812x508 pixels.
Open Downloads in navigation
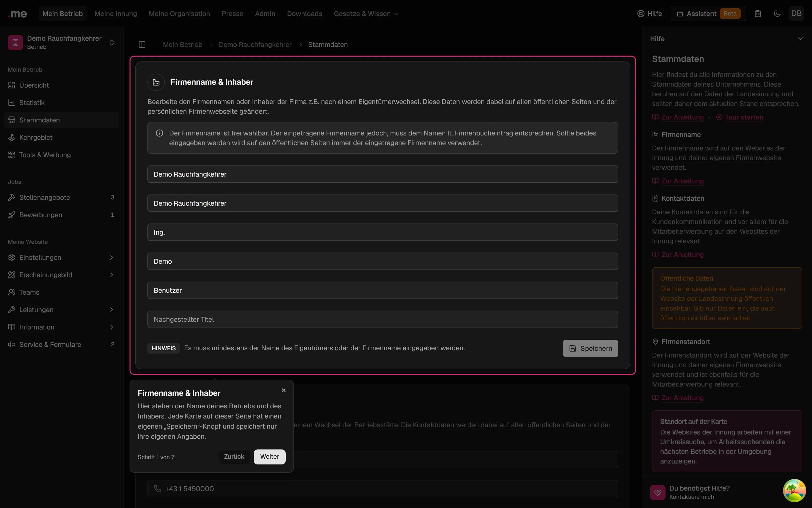click(x=304, y=14)
